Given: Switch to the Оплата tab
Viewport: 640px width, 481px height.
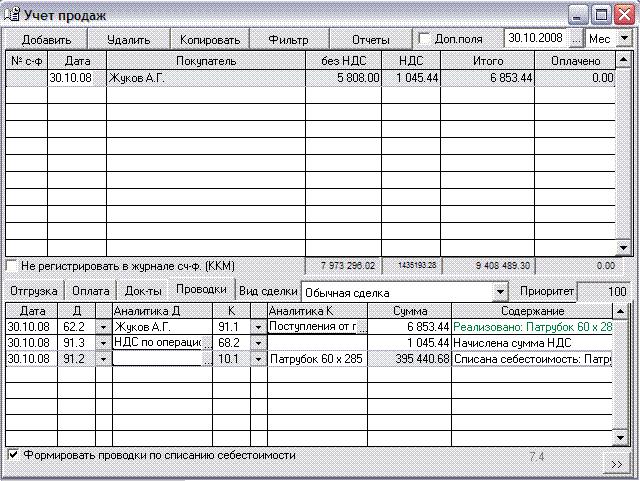Looking at the screenshot, I should (x=91, y=290).
